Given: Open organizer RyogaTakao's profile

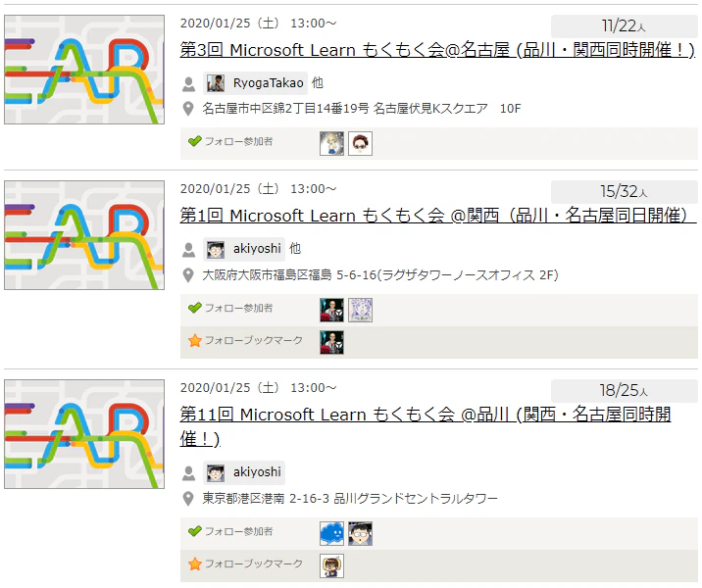Looking at the screenshot, I should (255, 83).
